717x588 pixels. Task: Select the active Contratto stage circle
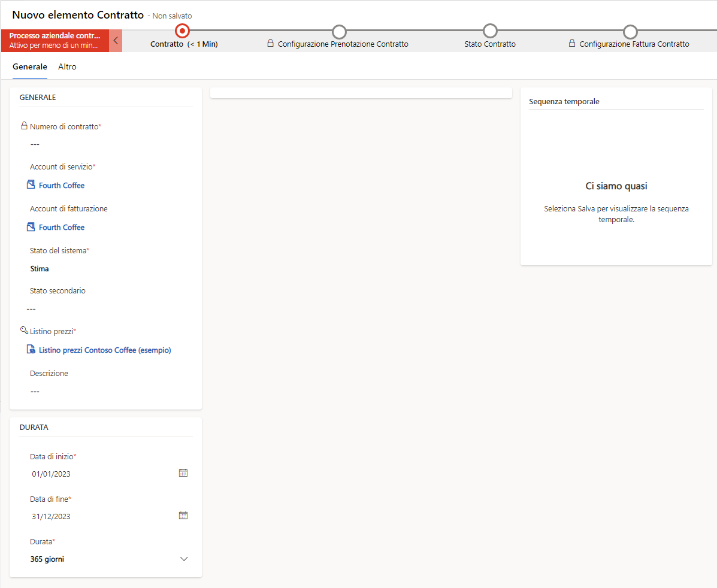183,31
